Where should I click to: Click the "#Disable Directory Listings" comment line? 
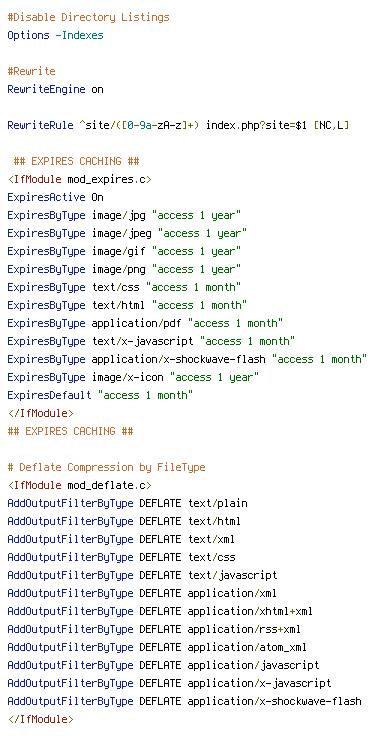(88, 17)
